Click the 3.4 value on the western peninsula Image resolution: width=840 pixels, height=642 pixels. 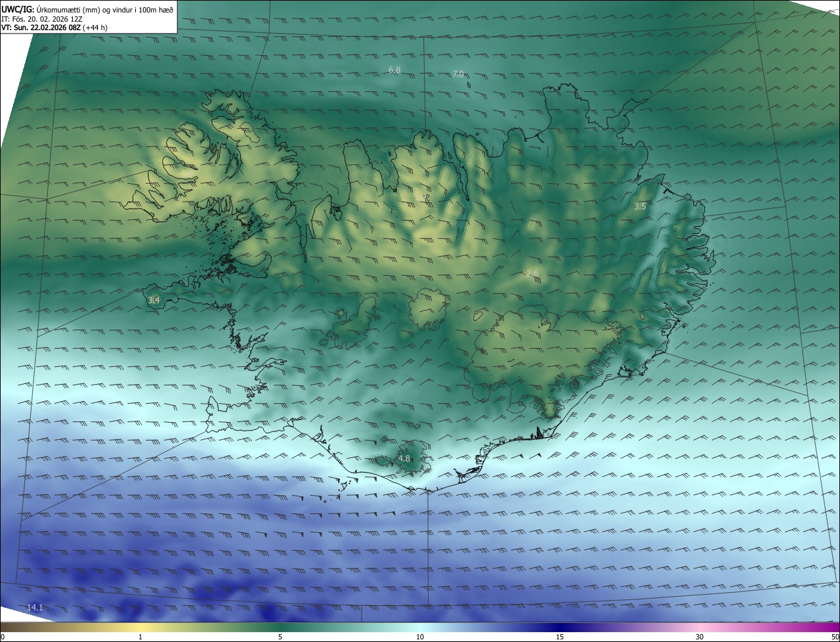(154, 300)
